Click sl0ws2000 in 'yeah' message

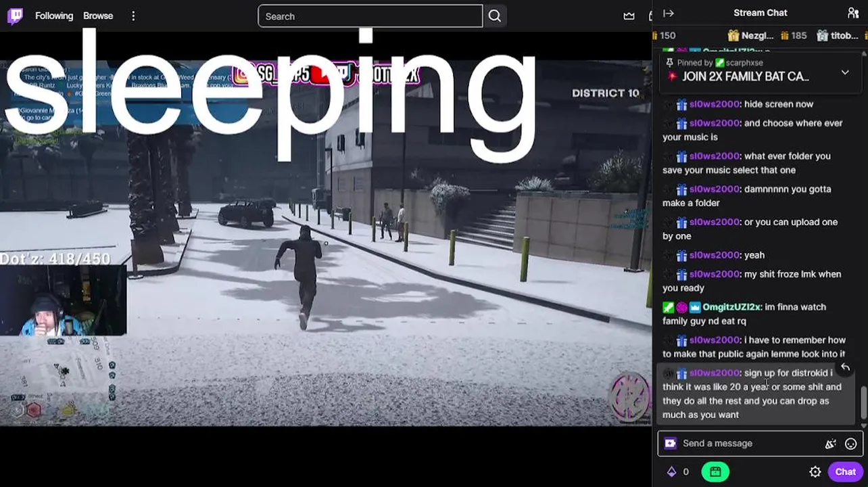coord(715,255)
